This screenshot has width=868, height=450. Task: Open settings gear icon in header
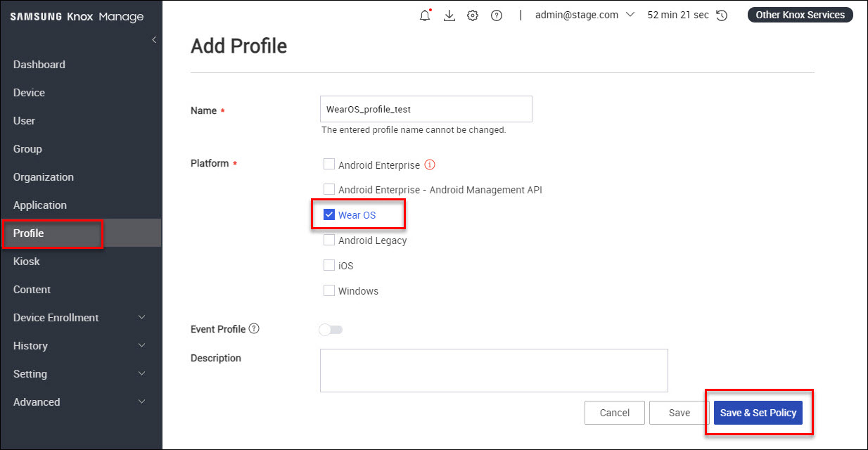(x=473, y=15)
